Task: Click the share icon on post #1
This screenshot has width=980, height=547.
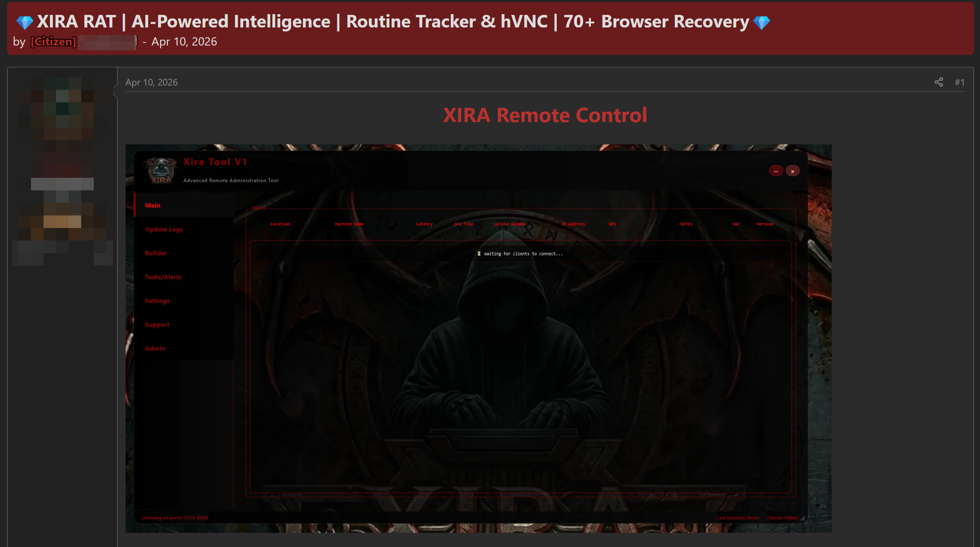Action: 938,82
